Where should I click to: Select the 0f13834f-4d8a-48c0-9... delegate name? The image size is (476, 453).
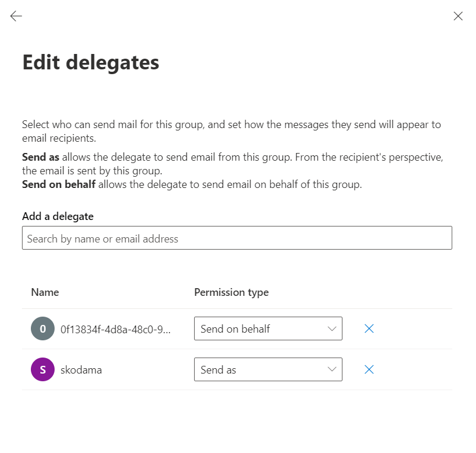[x=115, y=329]
